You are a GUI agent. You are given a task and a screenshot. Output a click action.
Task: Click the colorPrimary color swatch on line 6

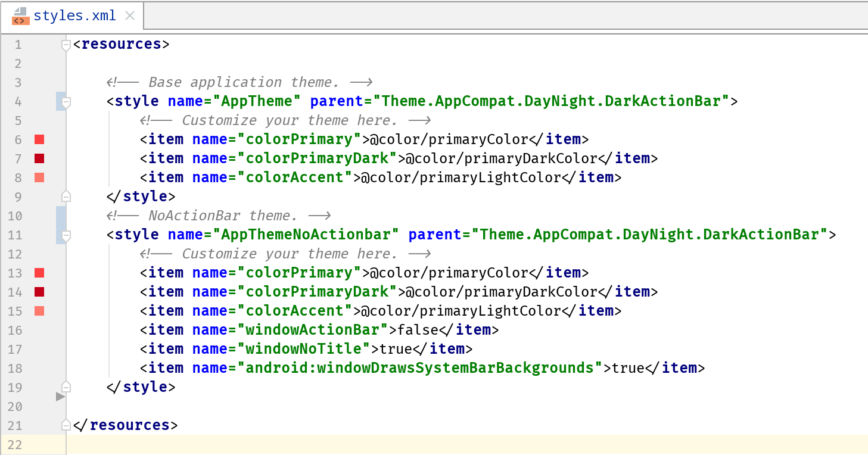click(38, 139)
